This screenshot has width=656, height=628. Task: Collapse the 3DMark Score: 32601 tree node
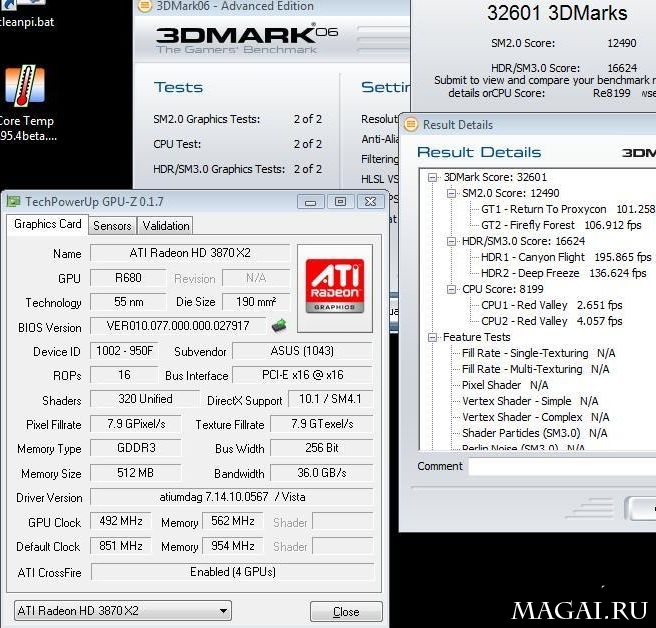pos(433,177)
